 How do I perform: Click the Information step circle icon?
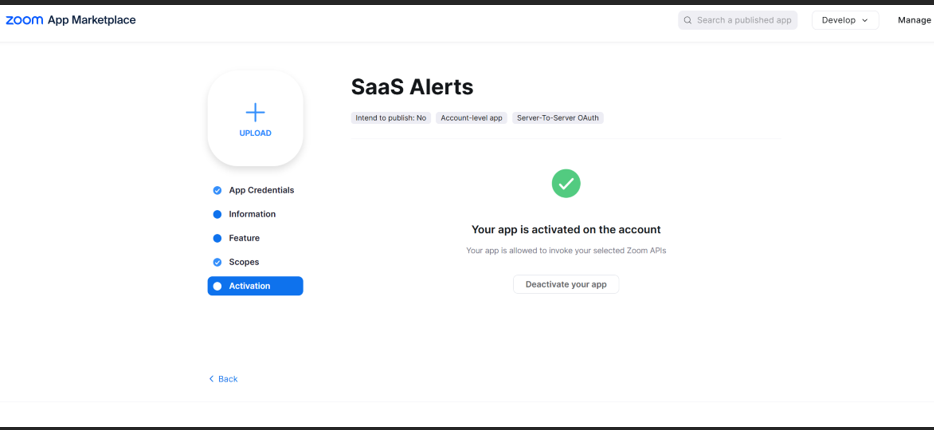click(x=217, y=214)
